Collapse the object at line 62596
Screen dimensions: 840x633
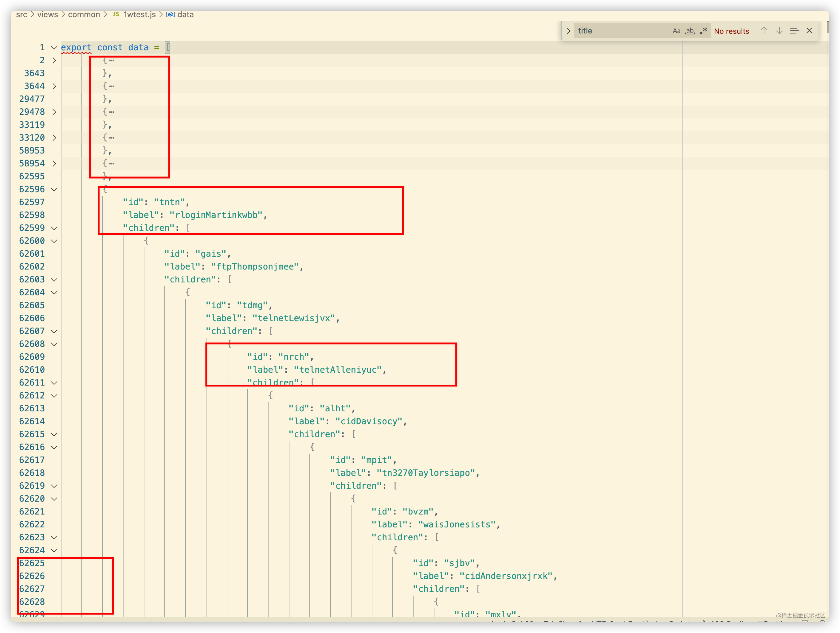54,189
